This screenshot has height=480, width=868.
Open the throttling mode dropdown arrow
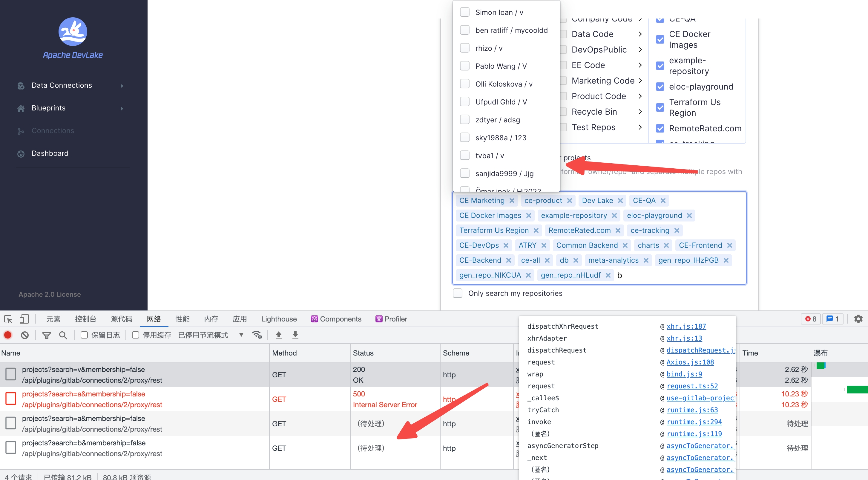(241, 335)
